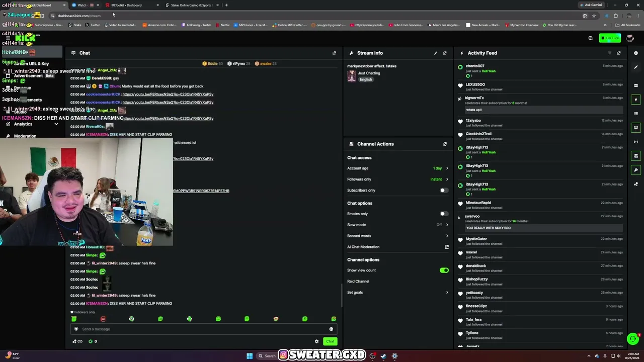644x362 pixels.
Task: Toggle the Chat panel sidebar icon
Action: (636, 128)
